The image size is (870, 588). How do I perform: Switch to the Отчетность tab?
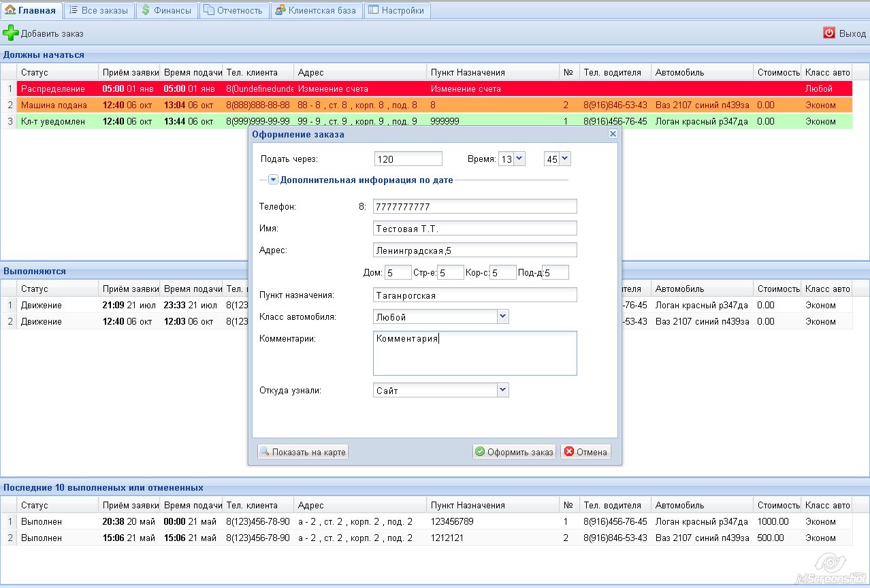(x=233, y=10)
